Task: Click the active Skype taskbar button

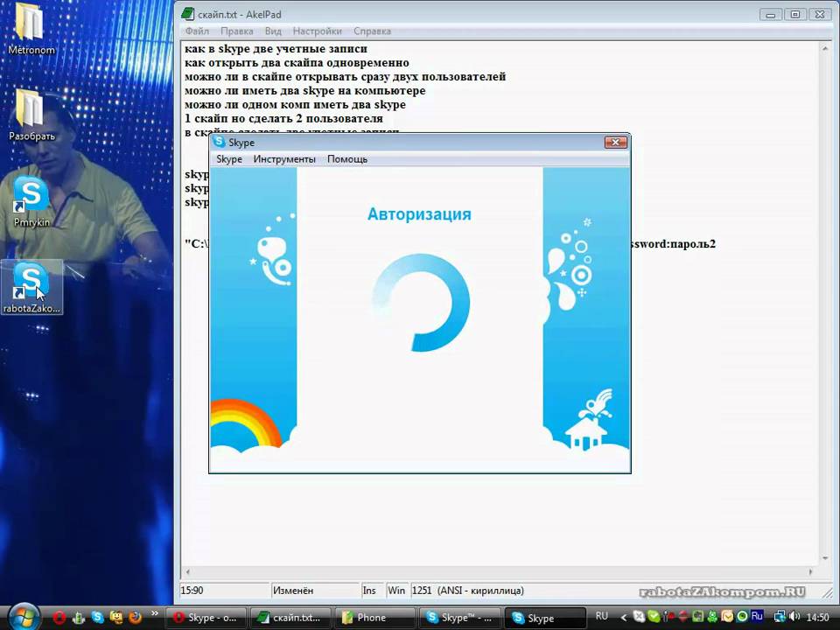Action: [543, 618]
